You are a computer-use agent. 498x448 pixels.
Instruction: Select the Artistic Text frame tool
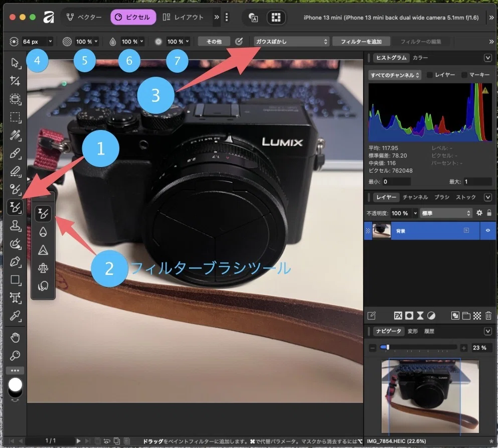point(15,298)
